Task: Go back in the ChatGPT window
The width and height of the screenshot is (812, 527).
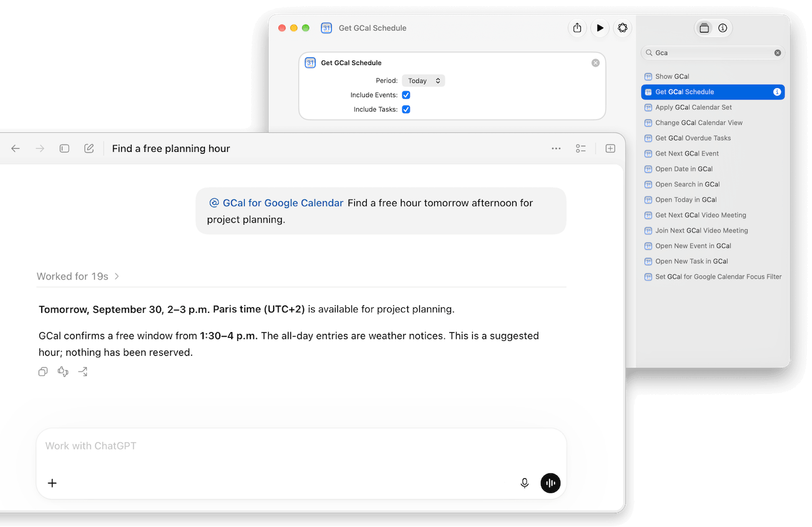Action: tap(16, 149)
